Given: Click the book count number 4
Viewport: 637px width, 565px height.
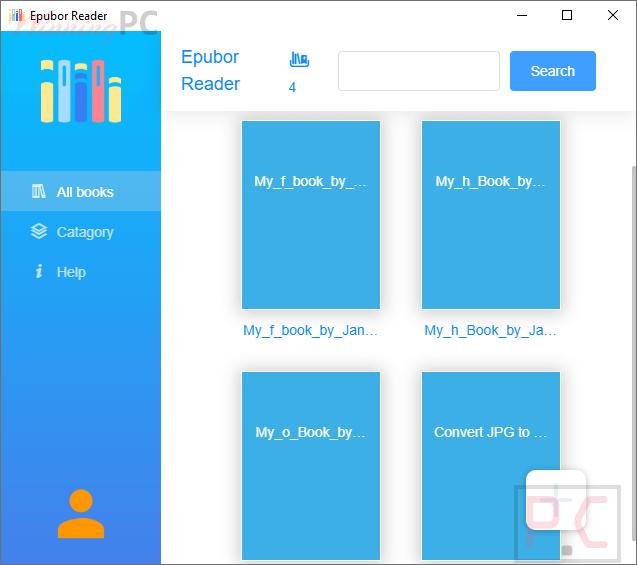Looking at the screenshot, I should [x=292, y=87].
